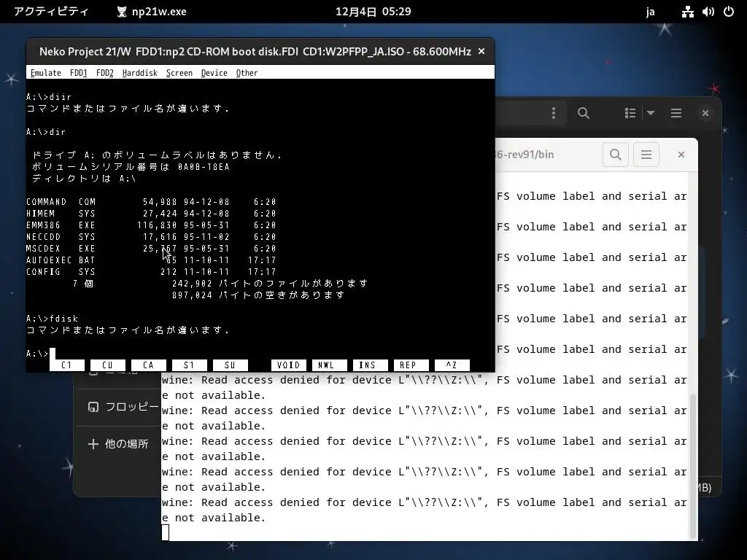
Task: Click EMM386 EXE in directory listing
Action: [61, 225]
